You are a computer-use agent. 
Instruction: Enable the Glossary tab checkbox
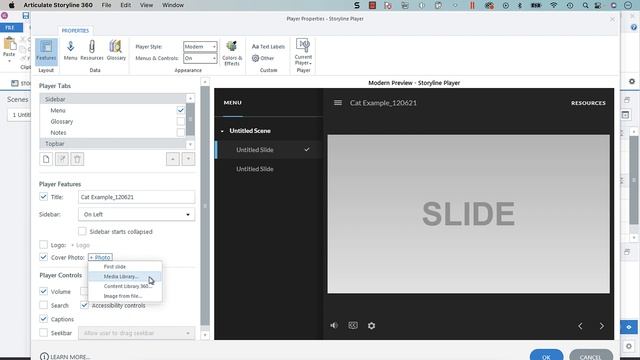[x=180, y=121]
